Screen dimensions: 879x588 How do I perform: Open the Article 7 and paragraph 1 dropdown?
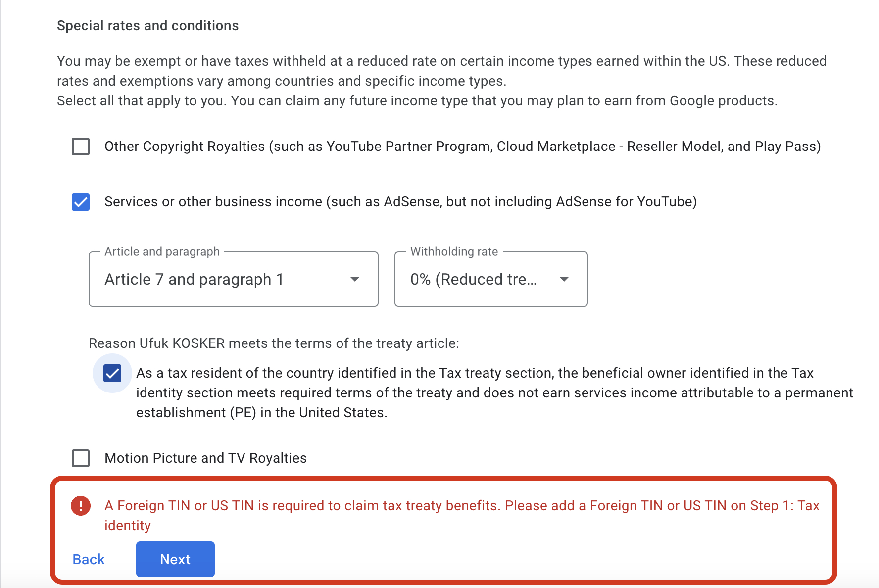coord(233,279)
